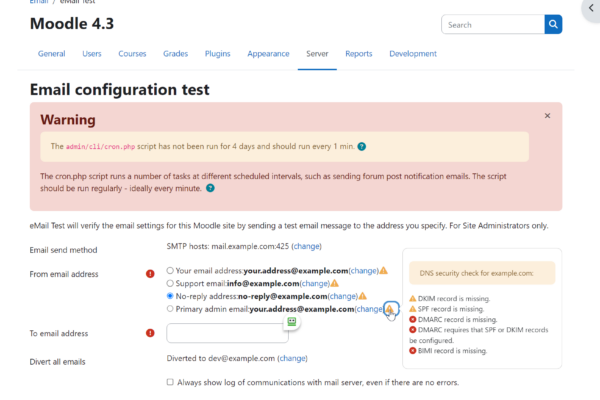Click warning triangle next to Your email address
Image resolution: width=600 pixels, height=400 pixels.
pyautogui.click(x=383, y=271)
